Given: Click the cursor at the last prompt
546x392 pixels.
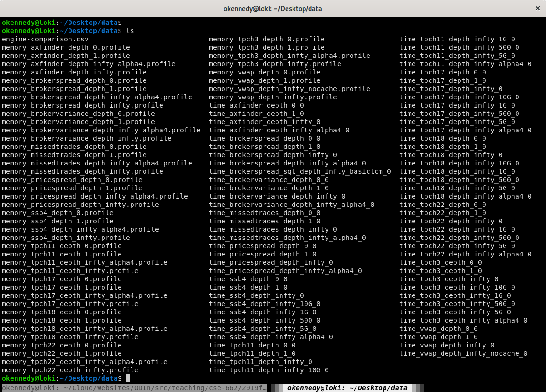Looking at the screenshot, I should tap(128, 378).
